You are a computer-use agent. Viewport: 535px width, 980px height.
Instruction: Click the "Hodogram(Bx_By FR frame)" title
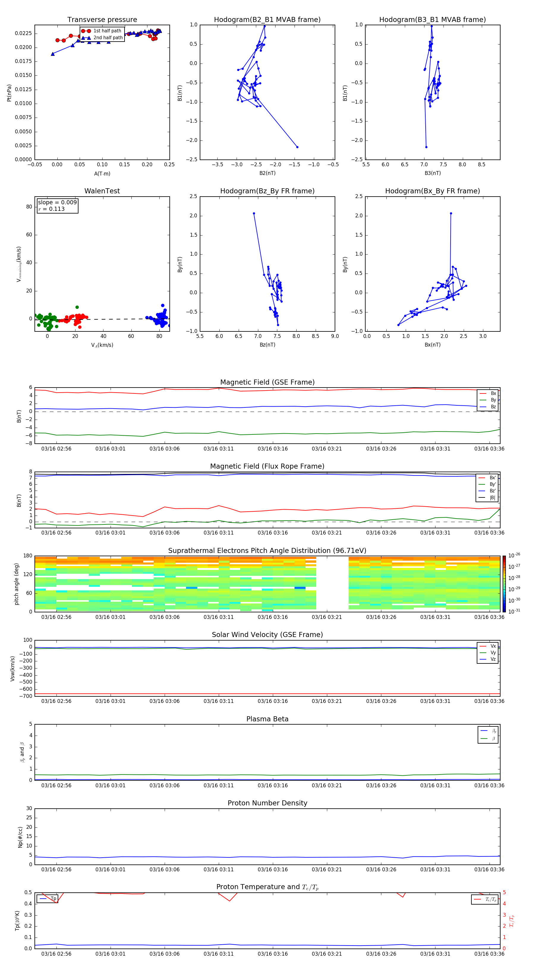[x=432, y=191]
